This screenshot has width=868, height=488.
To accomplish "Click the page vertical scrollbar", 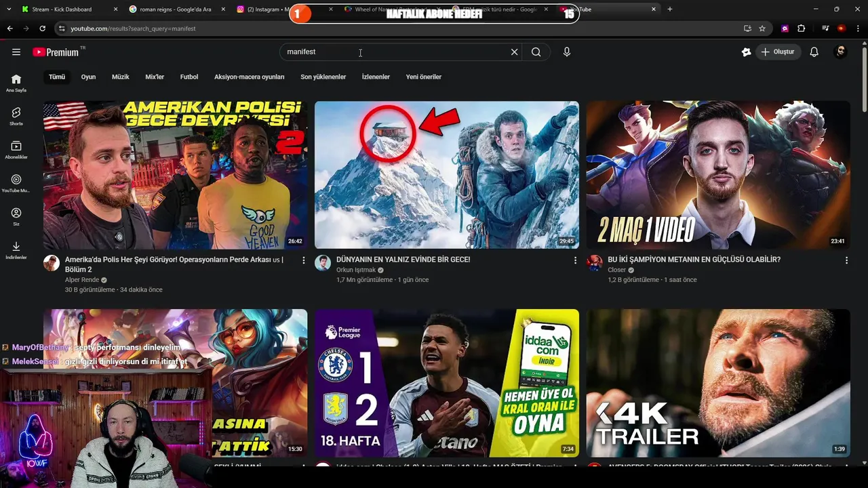I will 864,81.
